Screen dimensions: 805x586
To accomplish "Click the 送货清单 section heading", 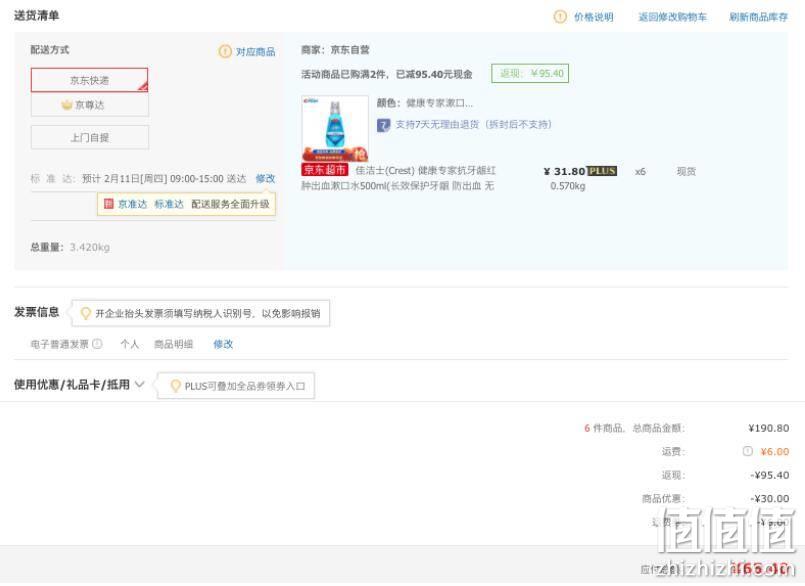I will pyautogui.click(x=36, y=15).
